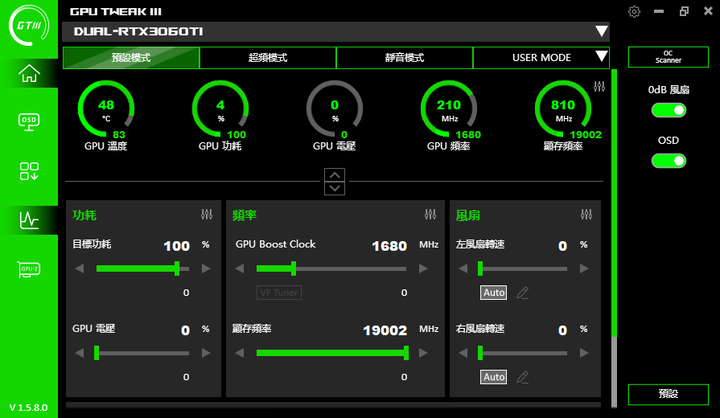Open 頻率 panel settings sliders icon
The width and height of the screenshot is (720, 418).
430,215
